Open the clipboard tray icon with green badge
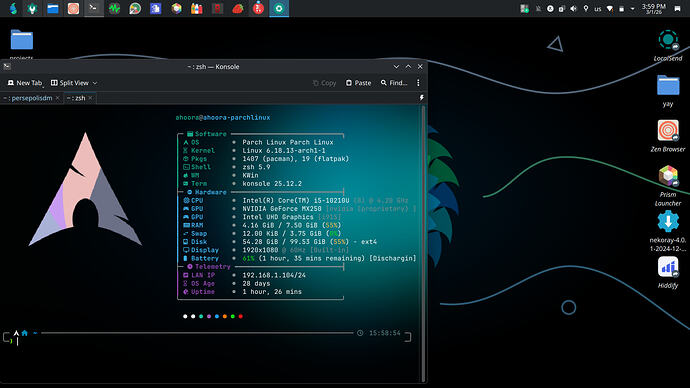Screen dimensions: 690x388 coord(524,8)
